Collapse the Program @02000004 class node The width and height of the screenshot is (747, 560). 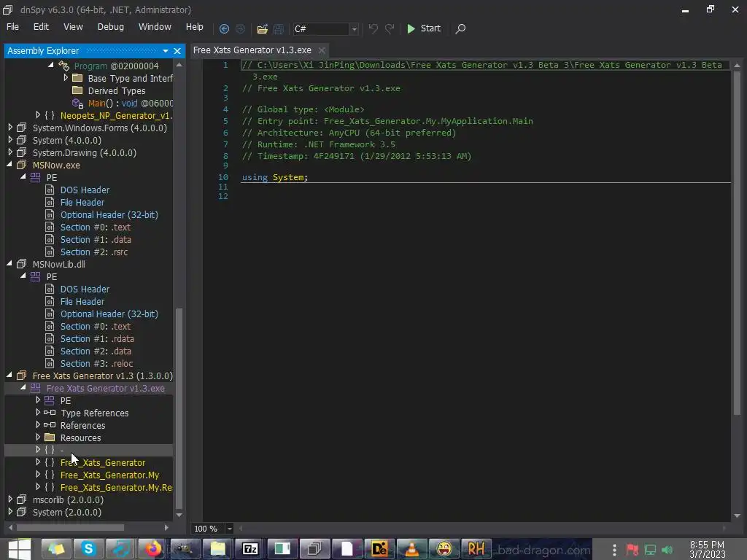pos(51,65)
